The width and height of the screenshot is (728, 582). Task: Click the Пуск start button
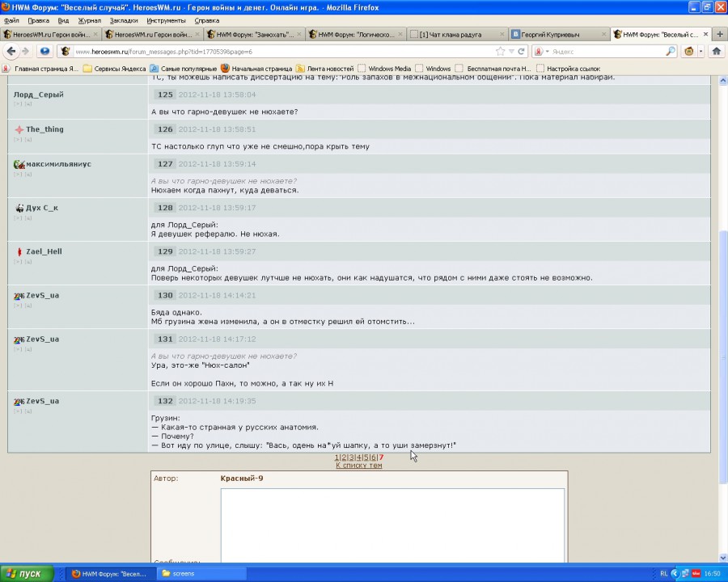[27, 574]
